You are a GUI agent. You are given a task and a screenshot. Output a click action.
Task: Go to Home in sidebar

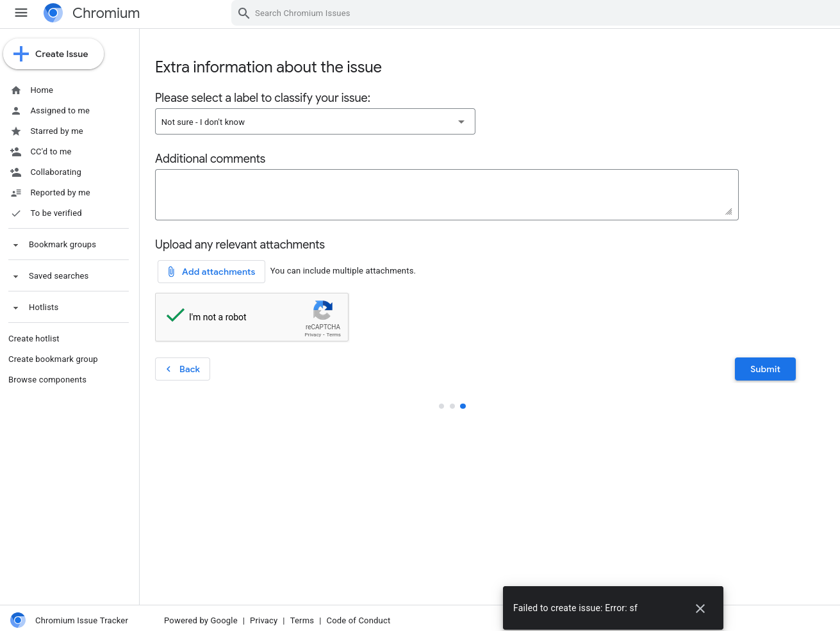click(x=42, y=90)
